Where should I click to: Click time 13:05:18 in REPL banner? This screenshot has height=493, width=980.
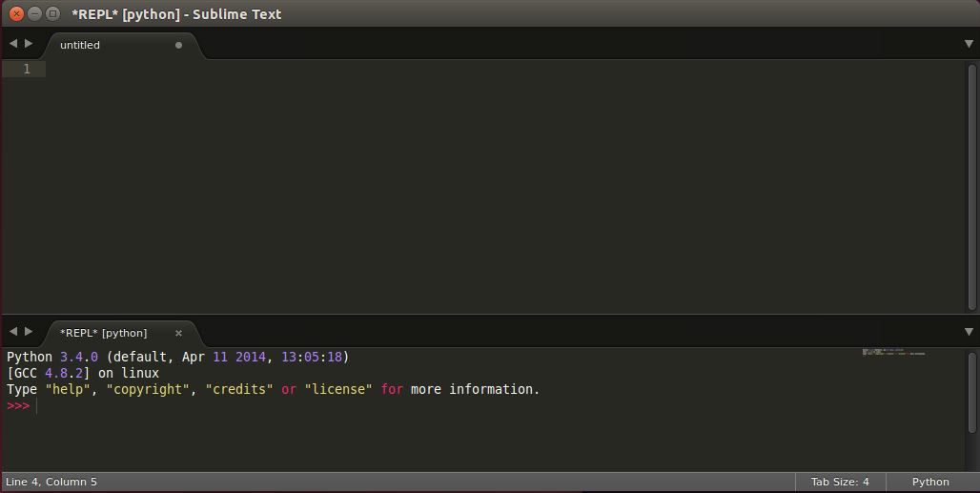tap(312, 357)
